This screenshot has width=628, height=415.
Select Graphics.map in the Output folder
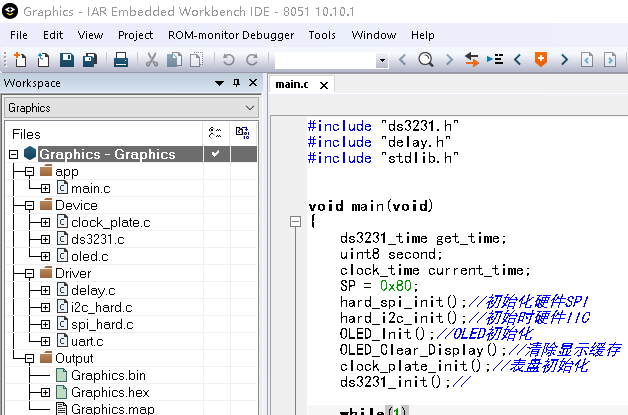click(x=113, y=409)
